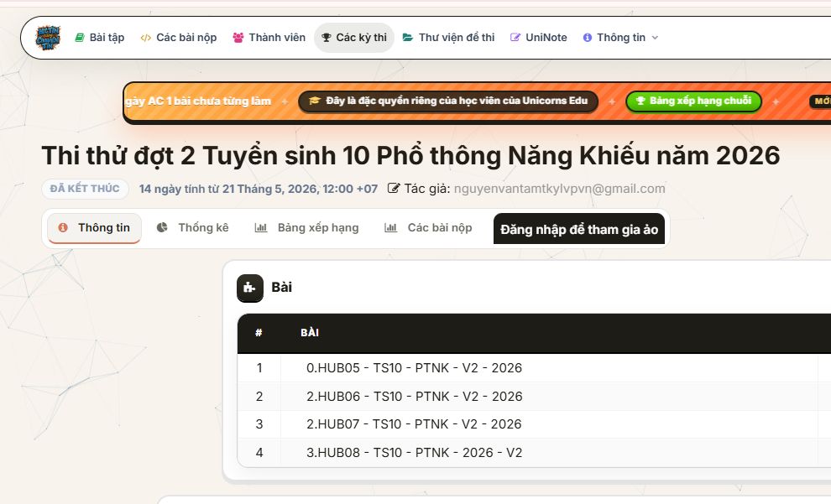The height and width of the screenshot is (504, 831).
Task: Open the site logo home link
Action: [48, 38]
